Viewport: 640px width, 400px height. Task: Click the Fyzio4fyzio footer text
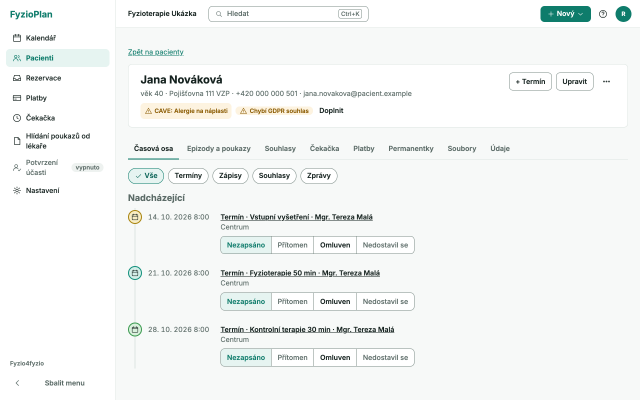click(27, 363)
